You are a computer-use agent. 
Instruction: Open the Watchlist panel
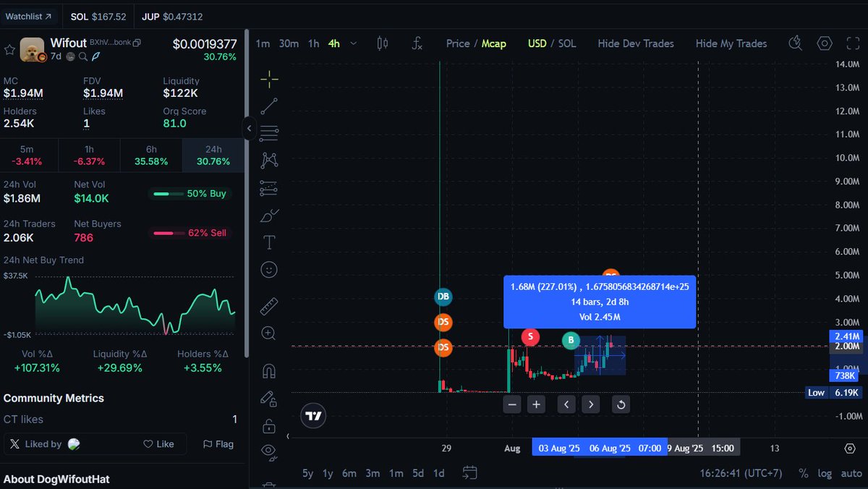point(28,16)
